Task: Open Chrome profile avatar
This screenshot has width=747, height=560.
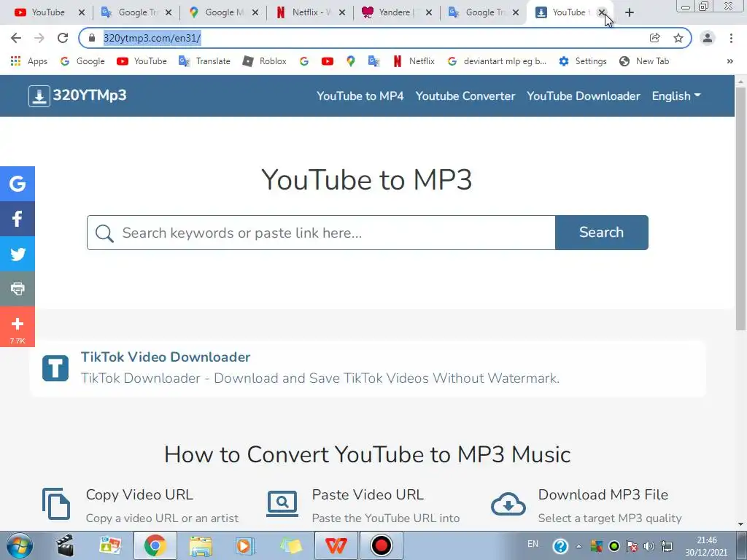Action: pyautogui.click(x=708, y=38)
